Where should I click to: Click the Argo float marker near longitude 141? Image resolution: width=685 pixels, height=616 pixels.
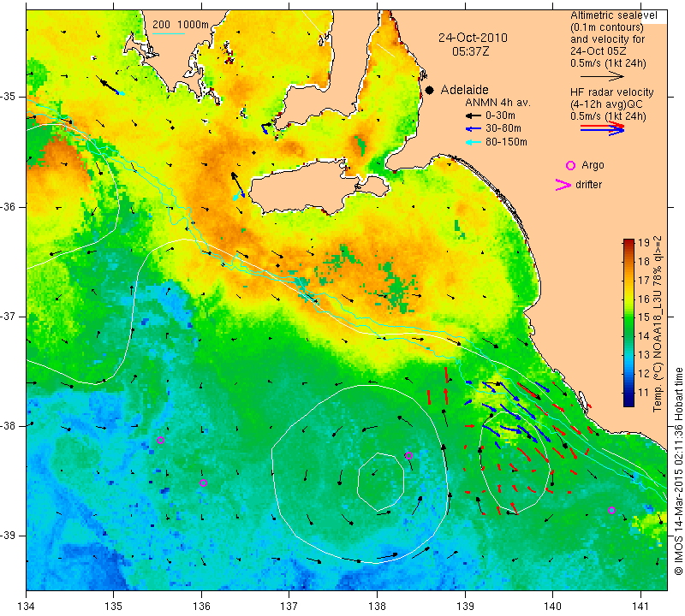611,511
